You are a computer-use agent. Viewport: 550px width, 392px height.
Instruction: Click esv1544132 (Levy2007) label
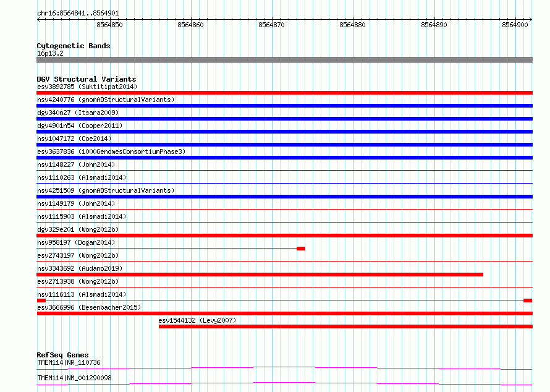tap(197, 320)
